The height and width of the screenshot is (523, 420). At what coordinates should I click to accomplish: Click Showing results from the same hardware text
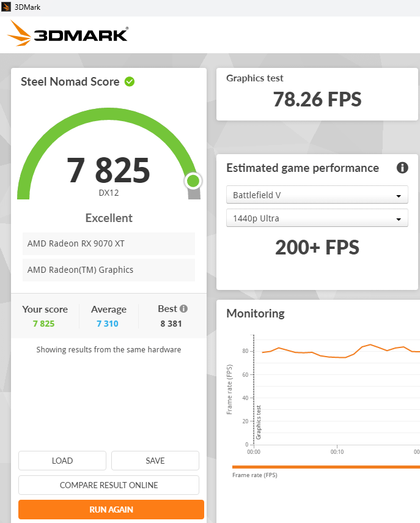pyautogui.click(x=109, y=349)
